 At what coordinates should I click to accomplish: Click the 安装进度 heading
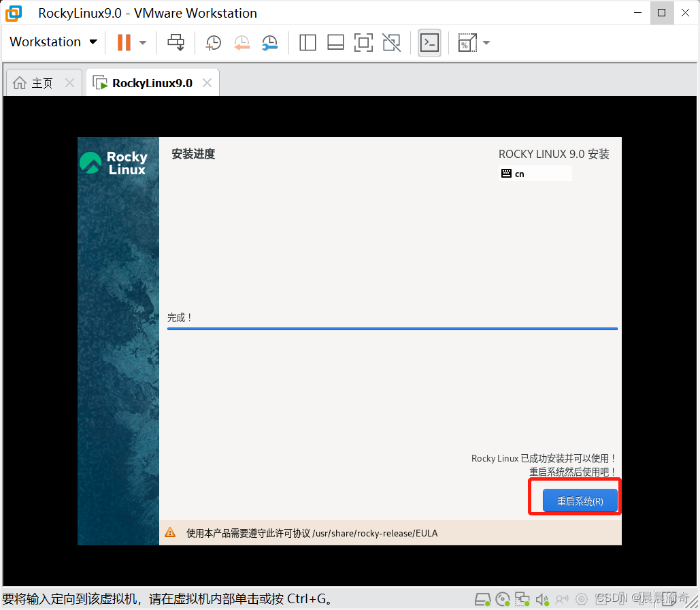coord(193,154)
